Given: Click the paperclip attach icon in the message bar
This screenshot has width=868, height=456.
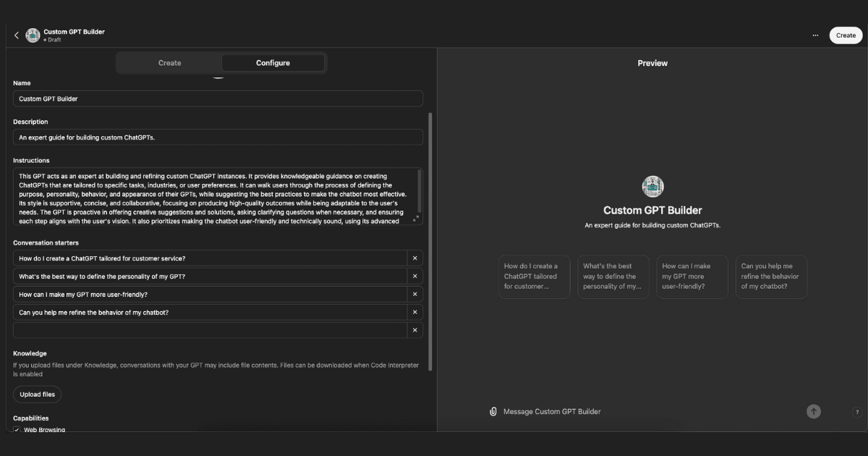Looking at the screenshot, I should 493,411.
